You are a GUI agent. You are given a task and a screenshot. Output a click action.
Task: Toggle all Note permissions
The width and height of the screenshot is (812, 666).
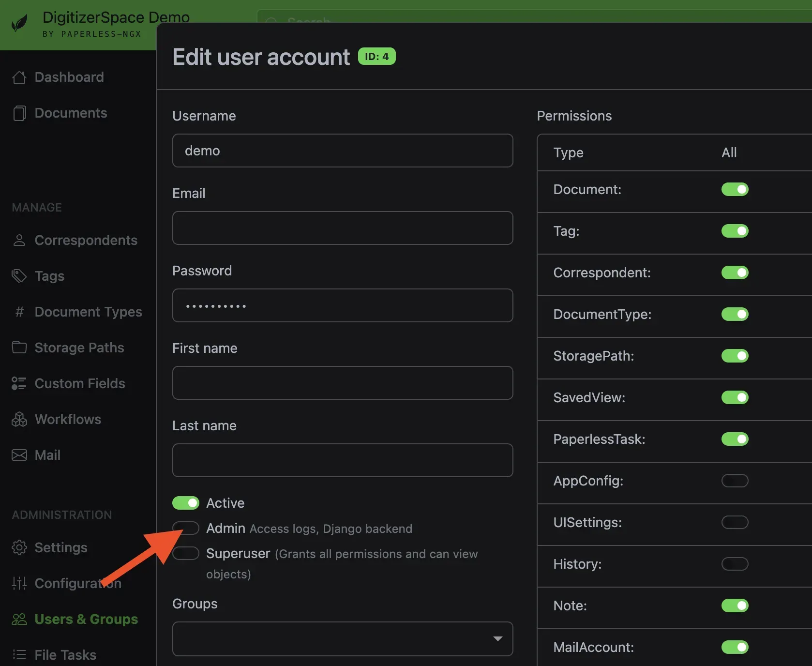click(x=735, y=605)
